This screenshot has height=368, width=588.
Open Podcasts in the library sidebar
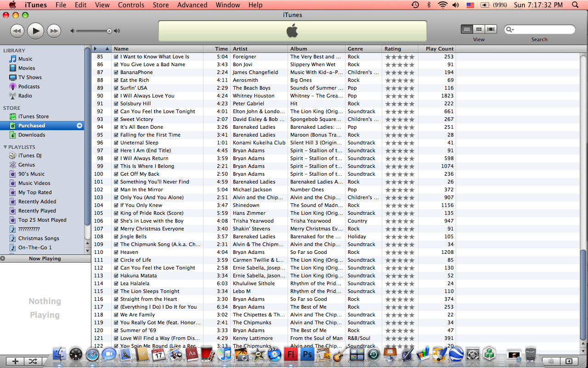28,86
